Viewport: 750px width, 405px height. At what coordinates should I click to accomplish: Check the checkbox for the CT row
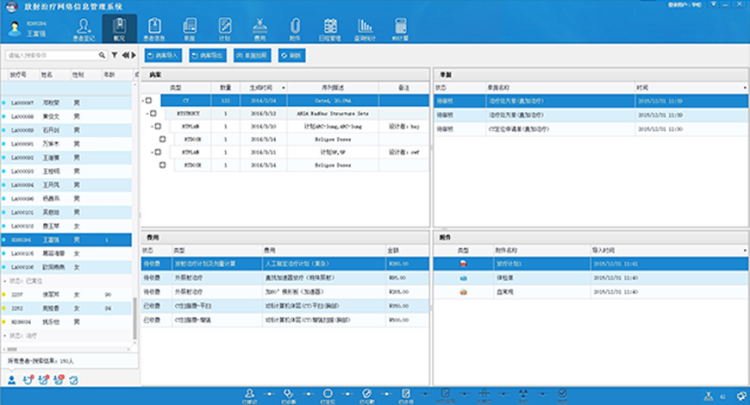click(x=149, y=100)
